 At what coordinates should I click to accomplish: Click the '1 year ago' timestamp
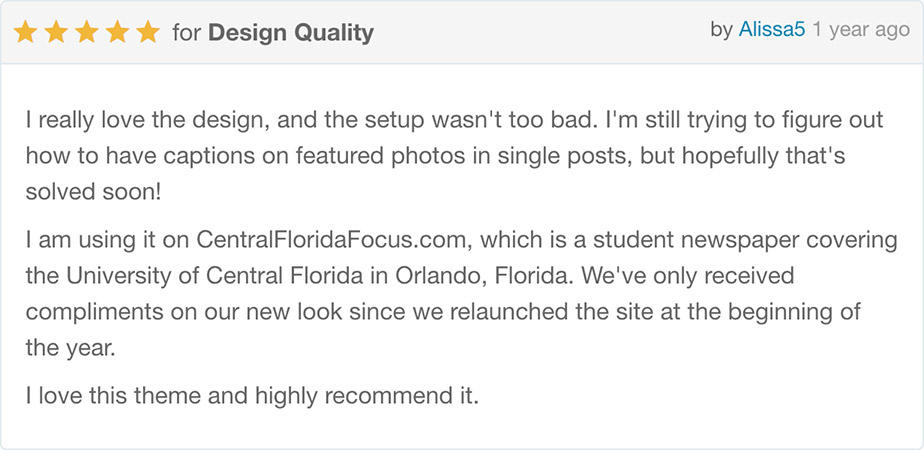point(861,30)
